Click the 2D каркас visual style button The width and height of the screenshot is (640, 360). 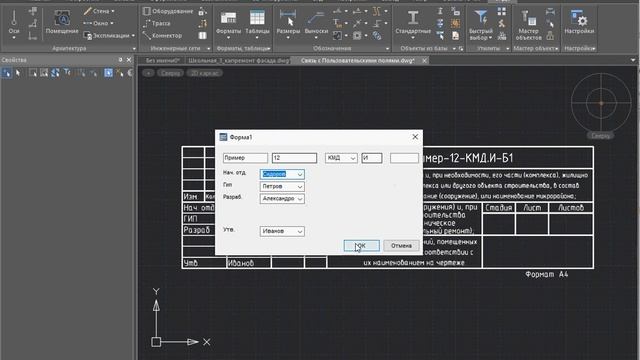204,73
